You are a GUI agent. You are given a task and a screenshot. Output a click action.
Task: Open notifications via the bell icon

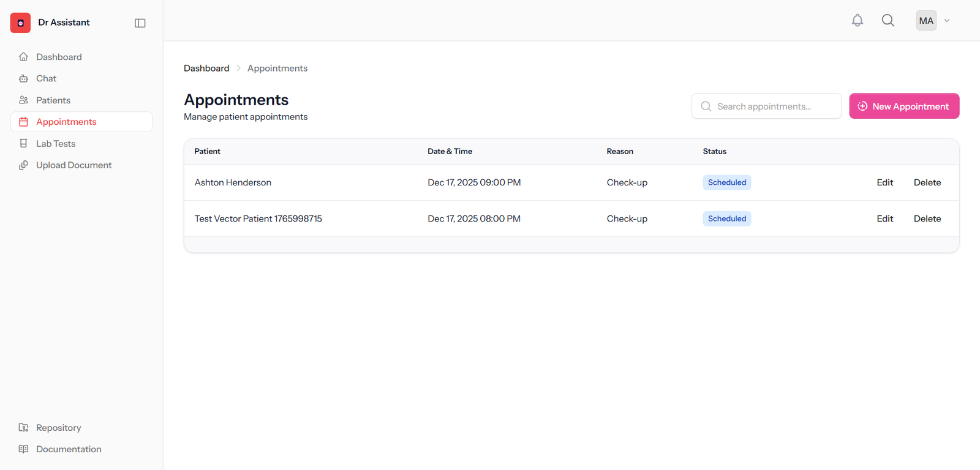(858, 20)
